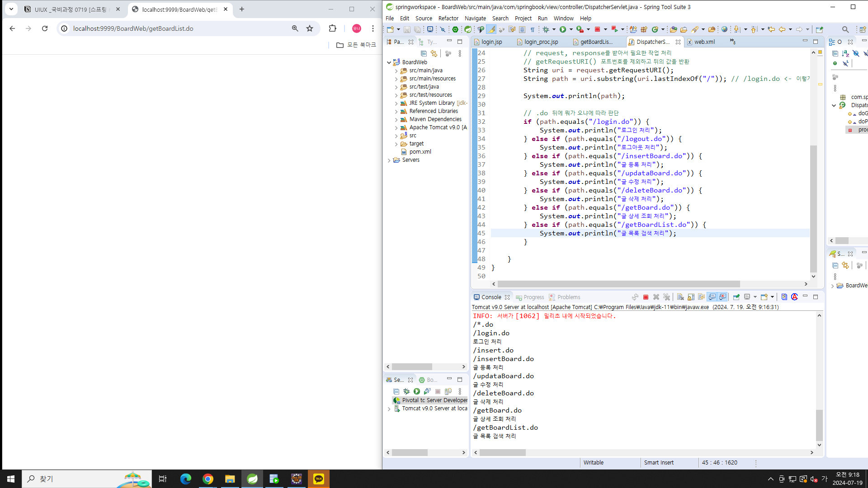Click the green Run button in the toolbar
Image resolution: width=868 pixels, height=488 pixels.
(x=563, y=29)
